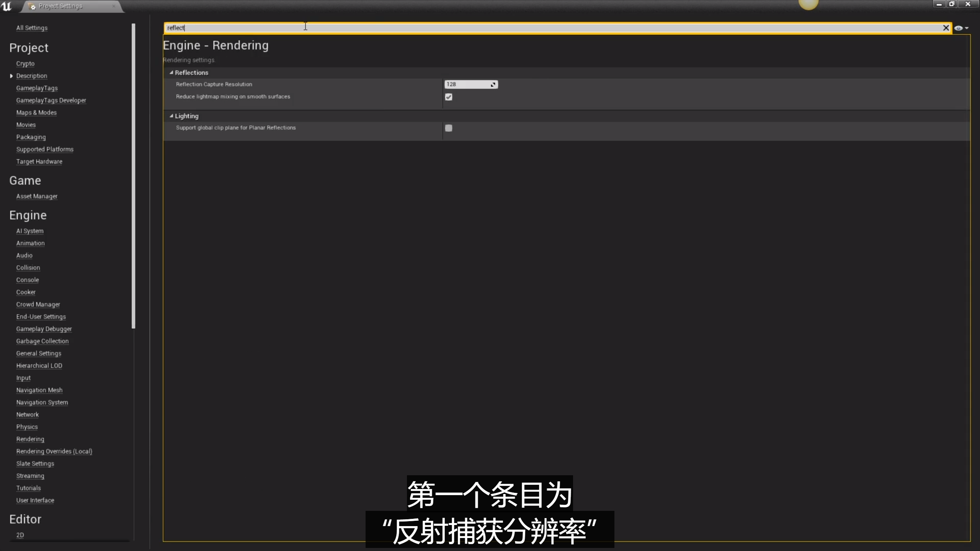
Task: Click the spinner arrow icon on resolution field
Action: pos(493,85)
